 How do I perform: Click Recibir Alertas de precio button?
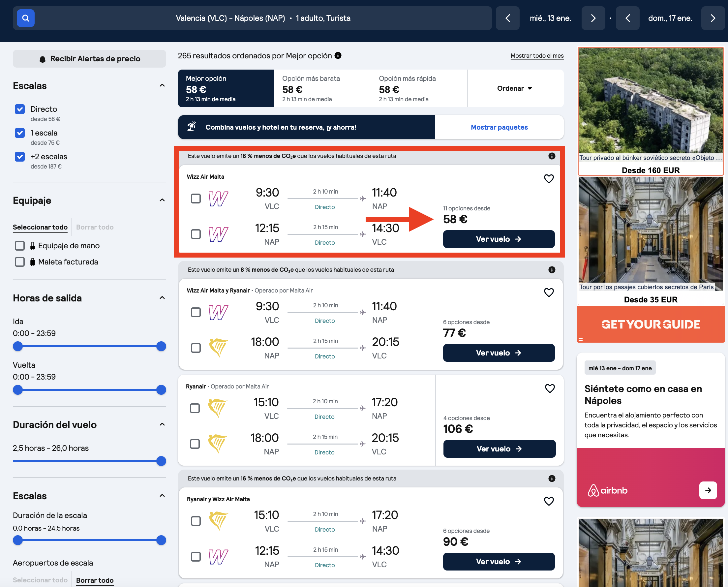pyautogui.click(x=90, y=59)
